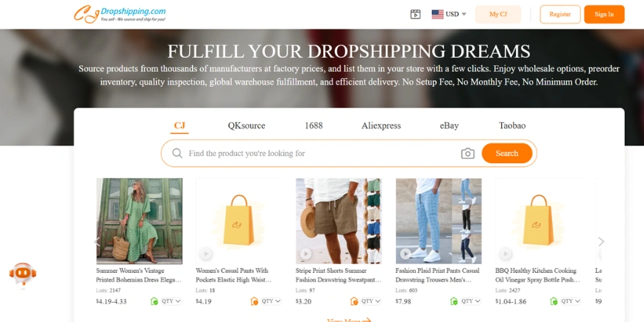Open Stripe Print Shorts Summer title link
Image resolution: width=644 pixels, height=322 pixels.
pos(339,275)
